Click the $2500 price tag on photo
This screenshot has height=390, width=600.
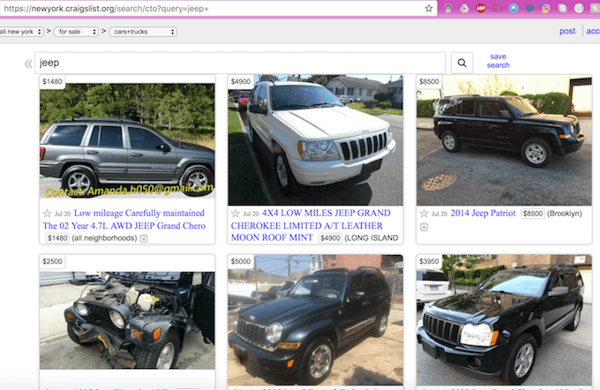click(x=52, y=261)
